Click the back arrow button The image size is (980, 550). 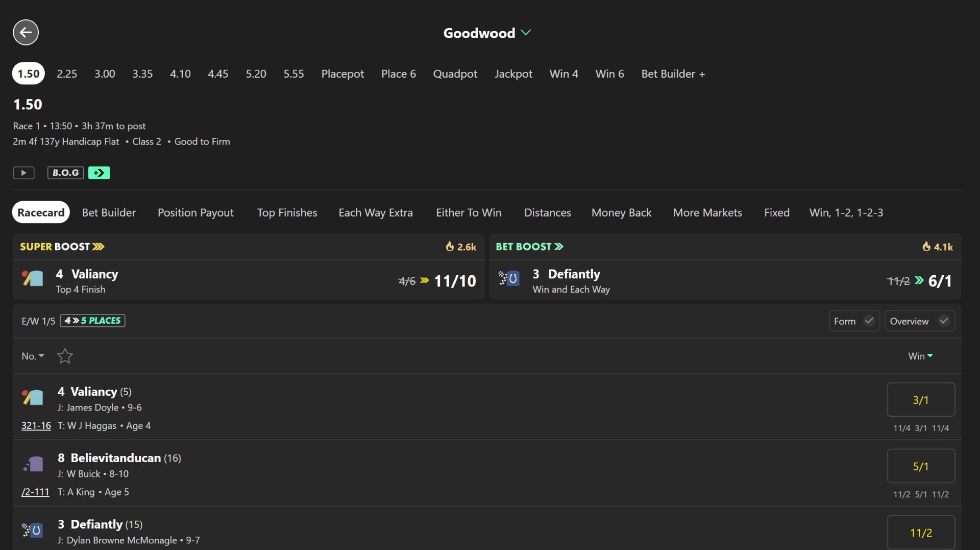click(26, 33)
